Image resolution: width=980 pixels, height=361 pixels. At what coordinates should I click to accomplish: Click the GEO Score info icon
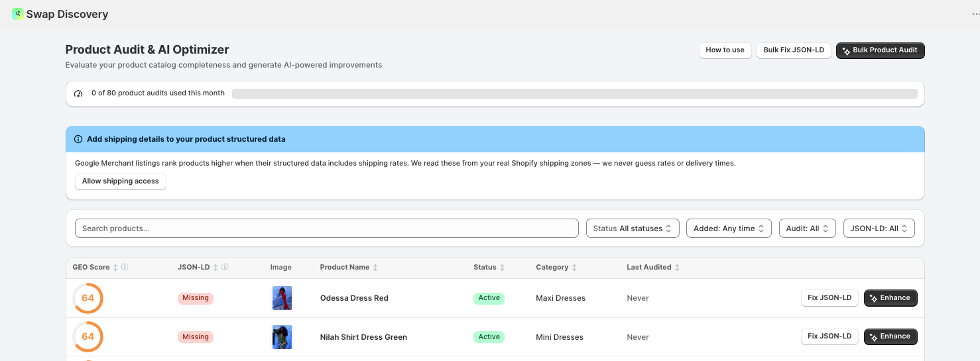click(x=125, y=268)
